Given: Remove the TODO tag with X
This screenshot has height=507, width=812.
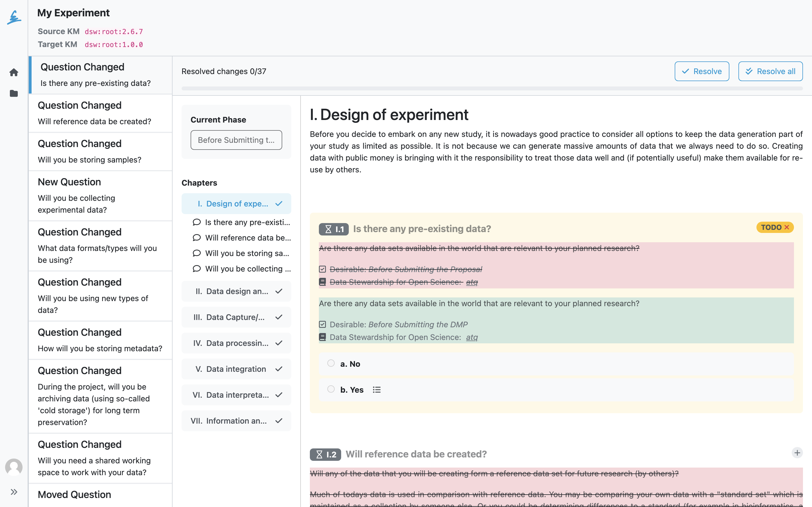Looking at the screenshot, I should point(787,227).
